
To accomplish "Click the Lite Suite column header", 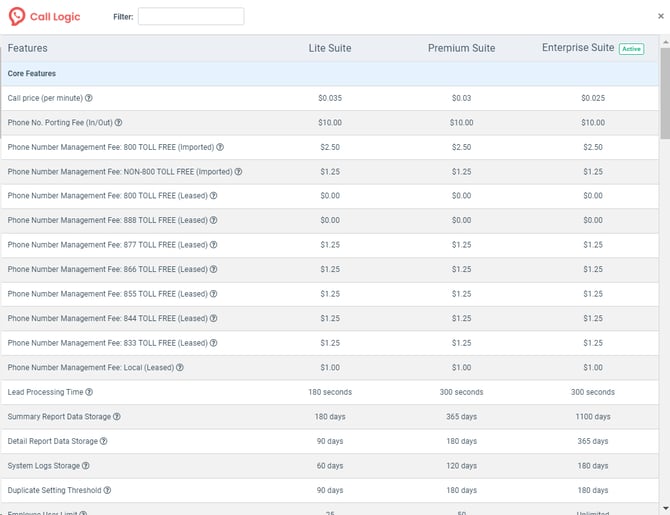I will (329, 48).
